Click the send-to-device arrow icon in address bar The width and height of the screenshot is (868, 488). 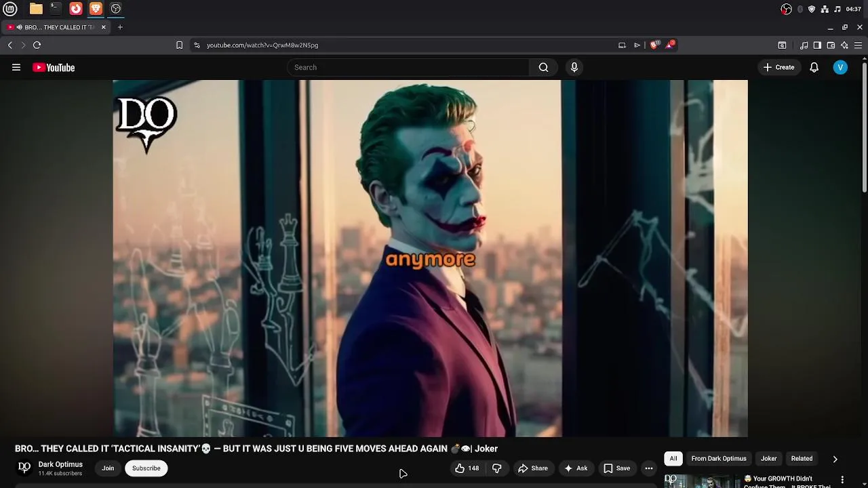[637, 45]
